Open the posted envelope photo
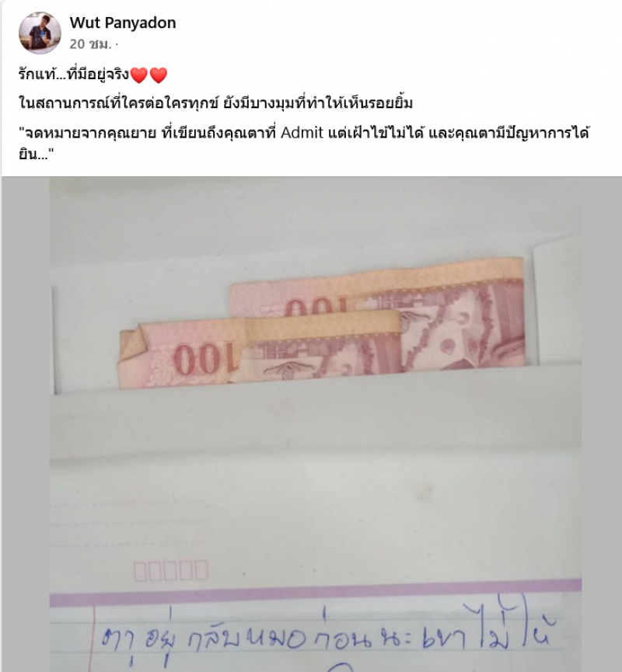The height and width of the screenshot is (672, 622). (x=312, y=424)
